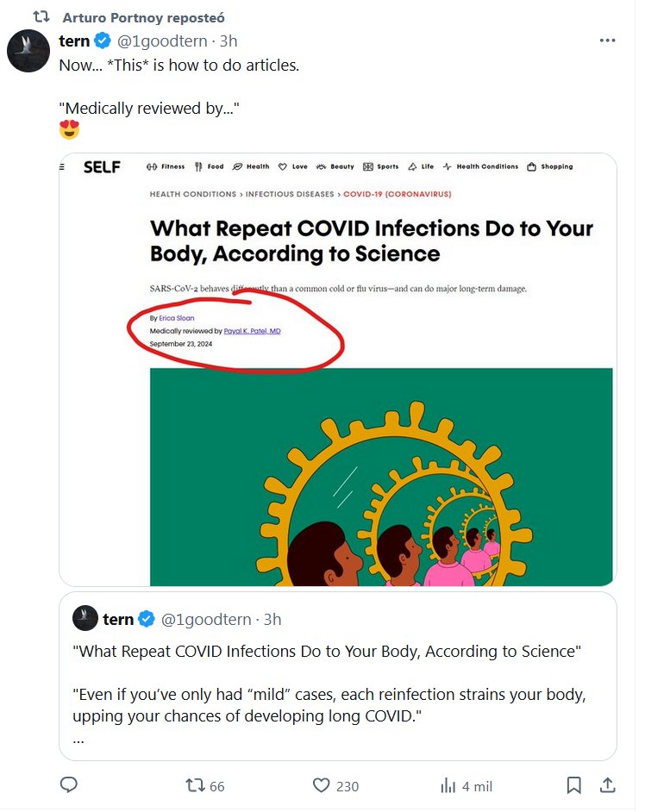Screen dimensions: 645x812
Task: Open the SELF article screenshot image
Action: (x=338, y=370)
